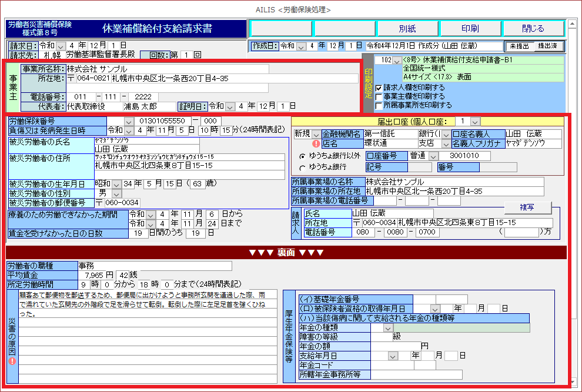The width and height of the screenshot is (582, 392).
Task: Enable 事業主欄を印刷する checkbox
Action: point(379,96)
